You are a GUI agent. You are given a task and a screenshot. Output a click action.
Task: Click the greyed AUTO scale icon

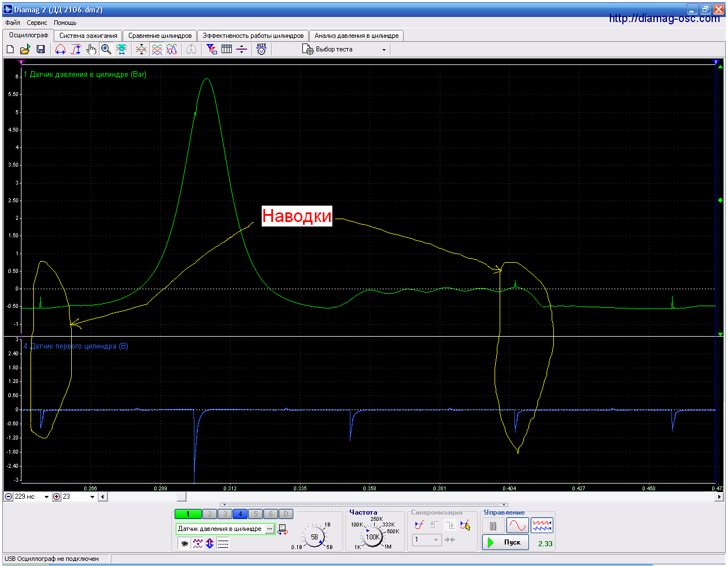[x=192, y=50]
